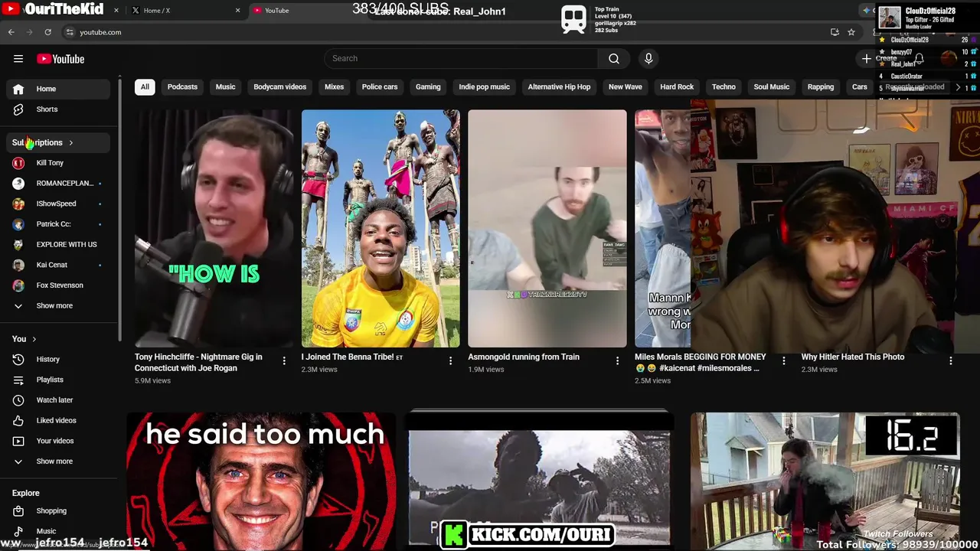Open Asmongold running from Train title

(x=524, y=357)
